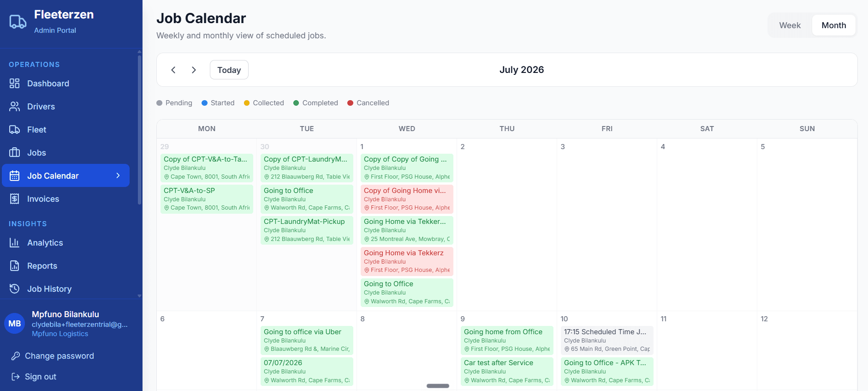This screenshot has width=868, height=391.
Task: Open Jobs page
Action: pos(65,153)
